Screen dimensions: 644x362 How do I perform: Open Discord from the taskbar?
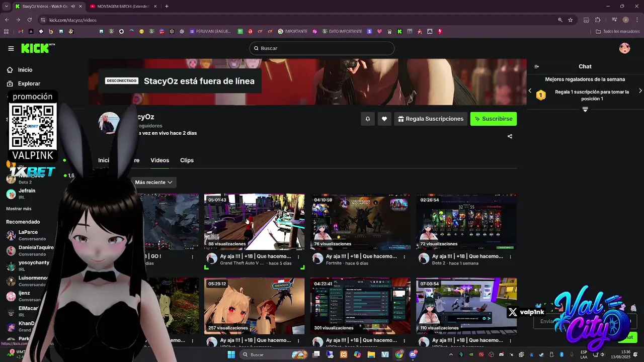click(x=413, y=354)
